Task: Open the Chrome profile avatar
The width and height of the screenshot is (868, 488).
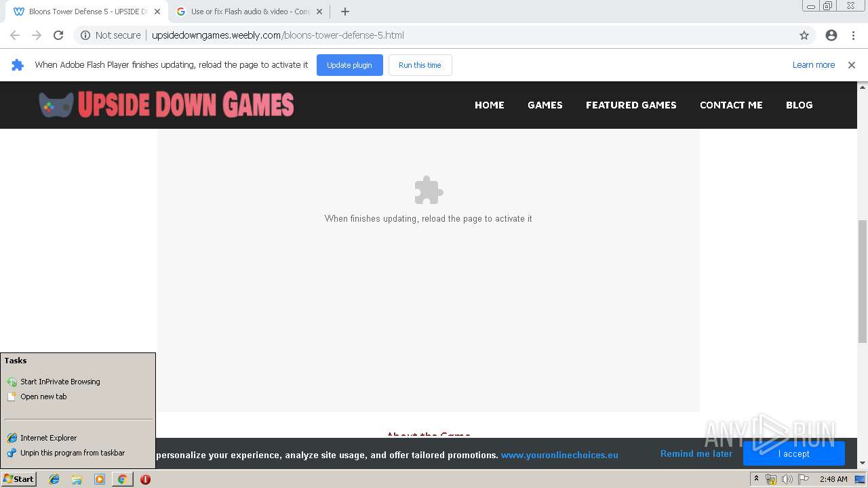Action: (x=831, y=35)
